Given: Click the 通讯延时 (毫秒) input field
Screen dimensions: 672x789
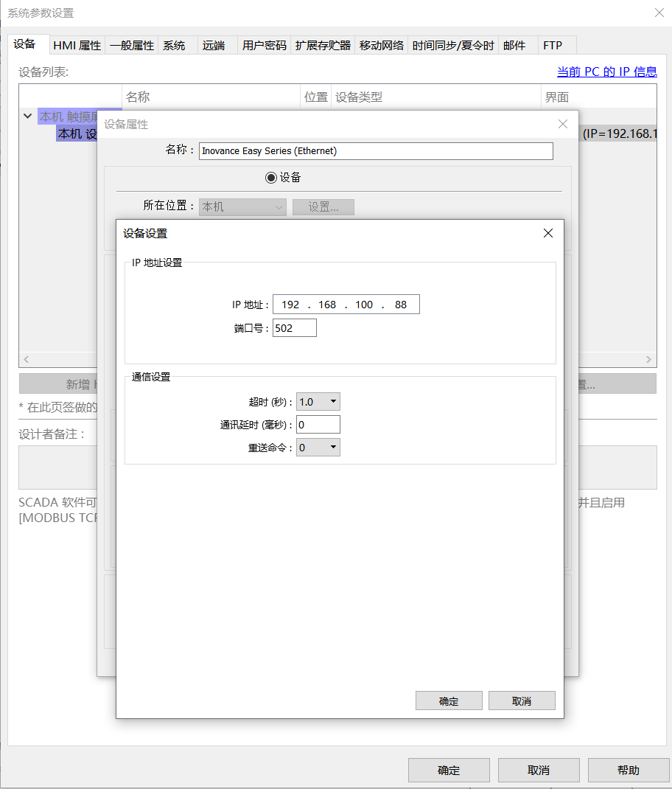Looking at the screenshot, I should 318,425.
